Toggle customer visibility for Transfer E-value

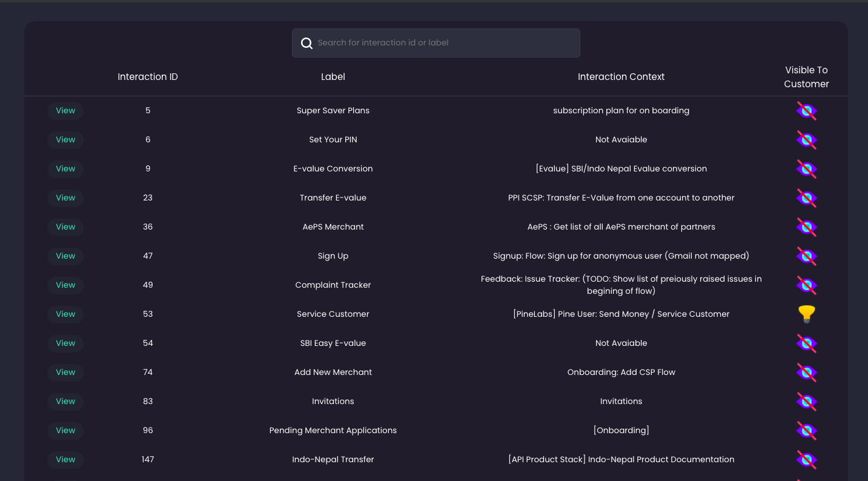pyautogui.click(x=806, y=198)
